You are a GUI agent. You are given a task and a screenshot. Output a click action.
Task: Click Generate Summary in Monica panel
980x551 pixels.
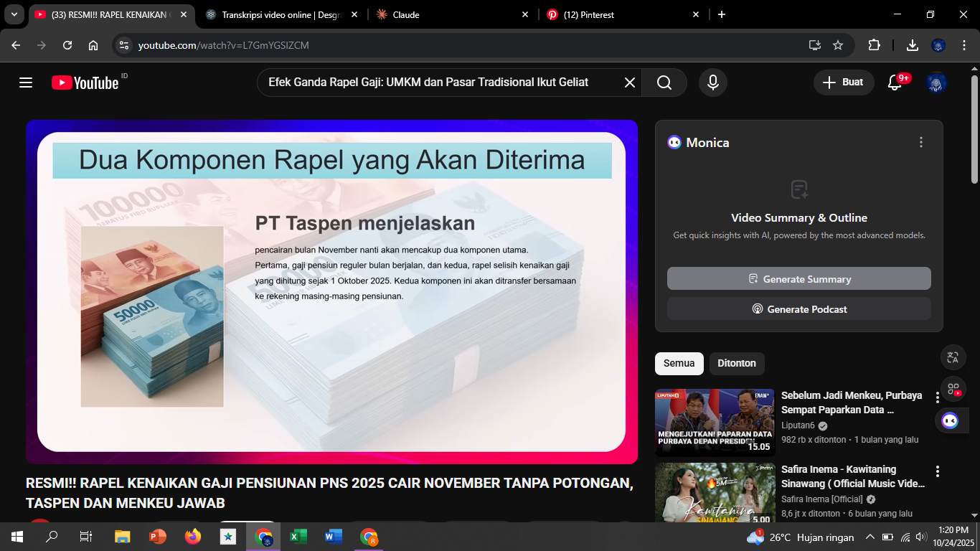pyautogui.click(x=799, y=279)
